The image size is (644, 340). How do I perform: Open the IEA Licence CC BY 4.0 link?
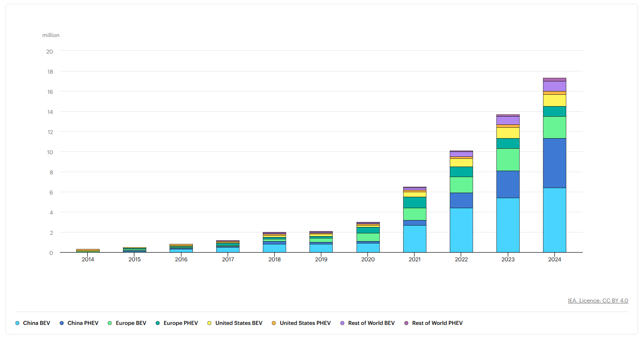click(x=598, y=301)
